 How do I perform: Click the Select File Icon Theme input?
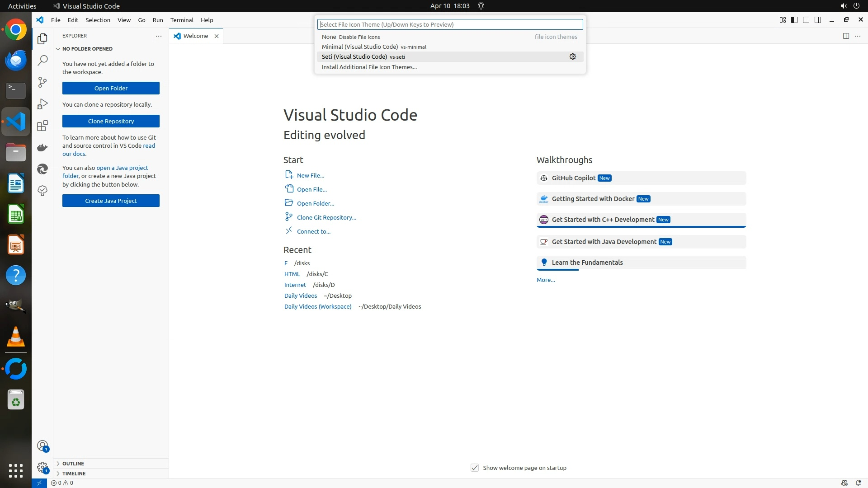click(450, 24)
